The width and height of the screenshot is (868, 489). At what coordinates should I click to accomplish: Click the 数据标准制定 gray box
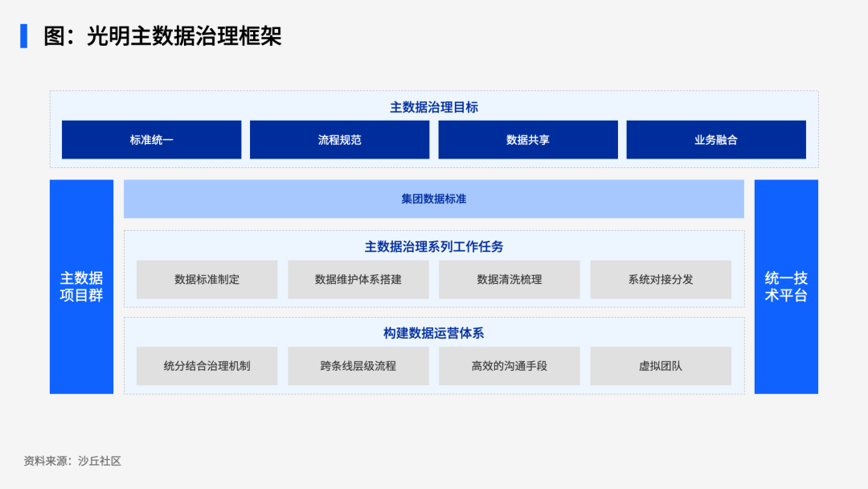207,280
